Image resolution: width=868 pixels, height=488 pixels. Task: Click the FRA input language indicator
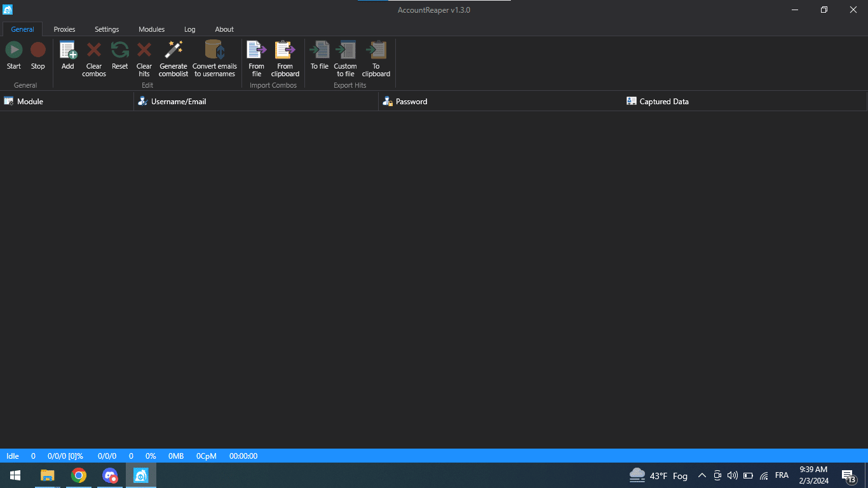[782, 475]
